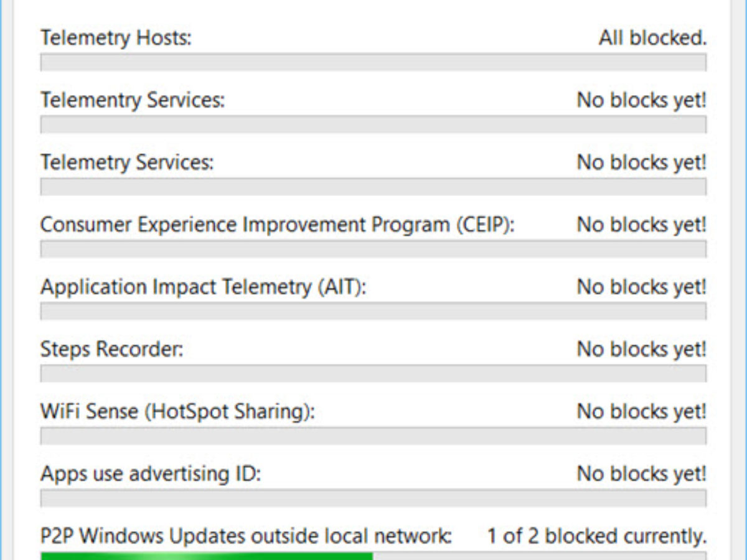
Task: Select the P2P Windows Updates label
Action: [246, 536]
